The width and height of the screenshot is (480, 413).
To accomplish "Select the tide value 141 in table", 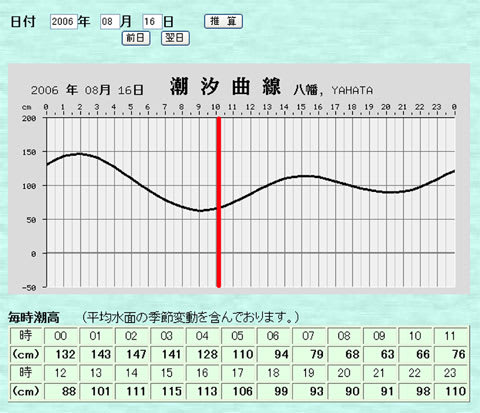I will point(168,354).
